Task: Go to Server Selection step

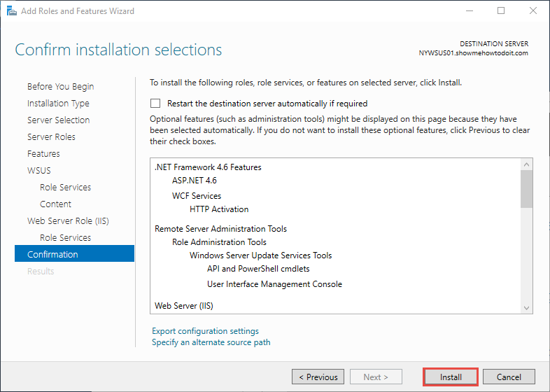Action: [59, 120]
